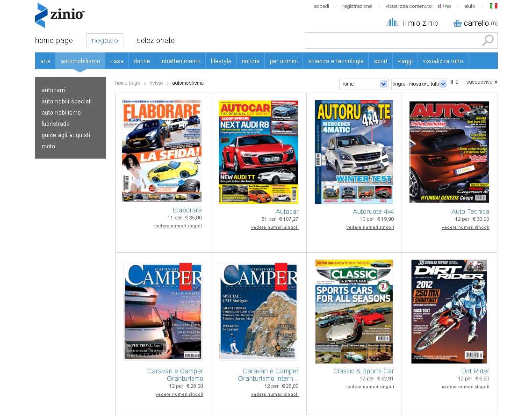Click the 'accedi' login link
Image resolution: width=532 pixels, height=415 pixels.
[321, 6]
